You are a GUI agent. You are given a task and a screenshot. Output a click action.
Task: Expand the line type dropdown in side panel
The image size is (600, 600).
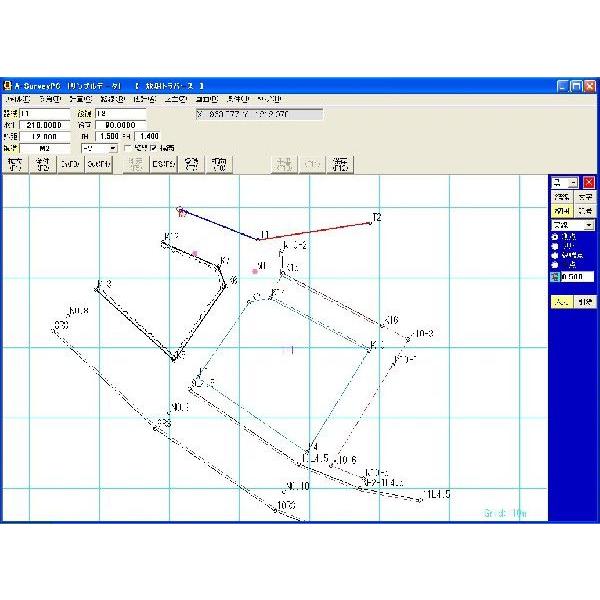pos(588,226)
